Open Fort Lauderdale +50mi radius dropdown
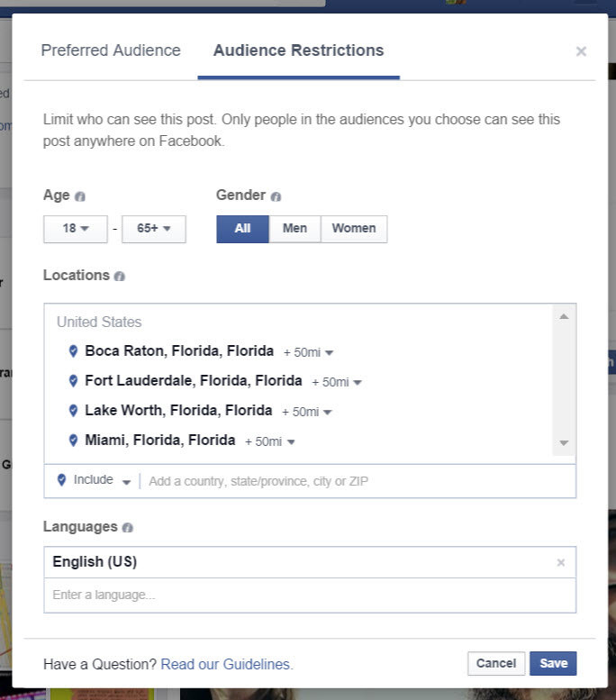This screenshot has width=616, height=700. pos(337,382)
